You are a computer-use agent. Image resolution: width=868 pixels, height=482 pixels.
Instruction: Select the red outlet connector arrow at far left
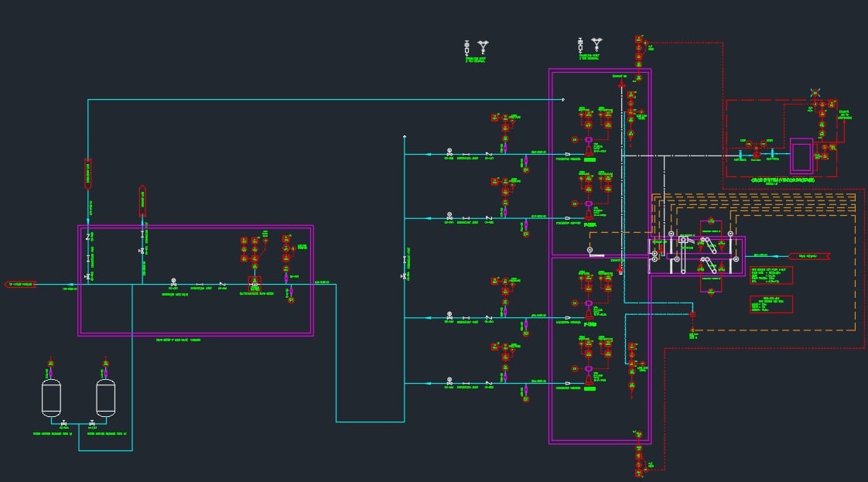coord(20,285)
